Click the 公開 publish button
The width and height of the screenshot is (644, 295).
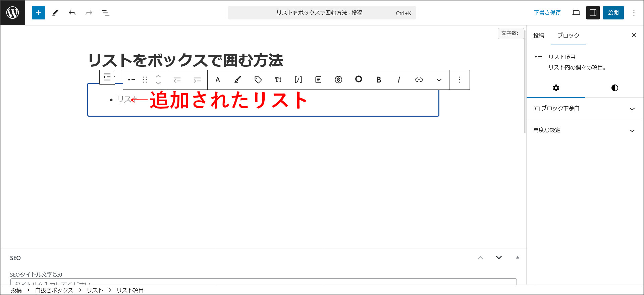click(x=613, y=13)
